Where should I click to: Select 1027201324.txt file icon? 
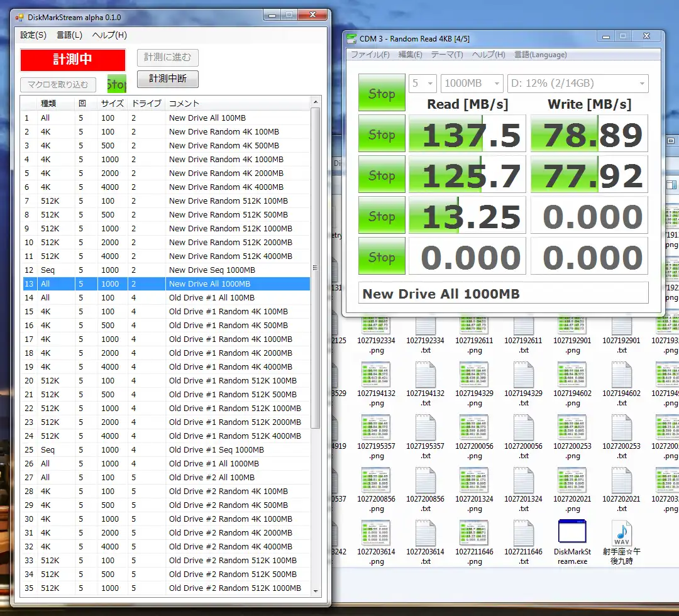coord(523,480)
